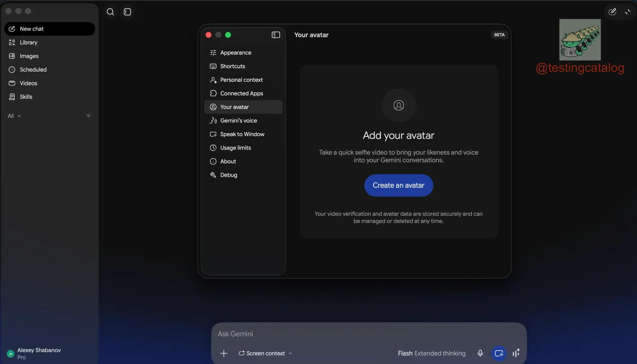Click the About info icon

pyautogui.click(x=213, y=161)
